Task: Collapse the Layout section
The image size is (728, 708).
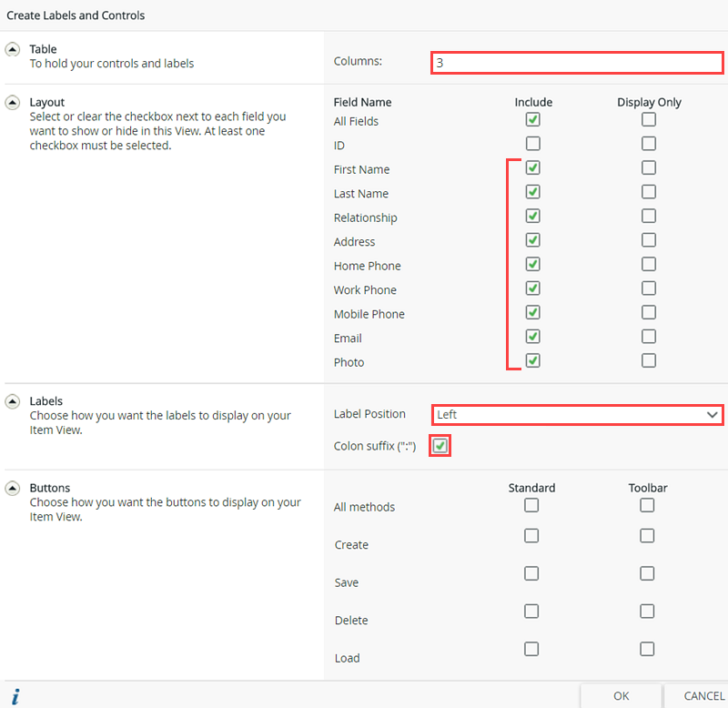Action: tap(11, 102)
